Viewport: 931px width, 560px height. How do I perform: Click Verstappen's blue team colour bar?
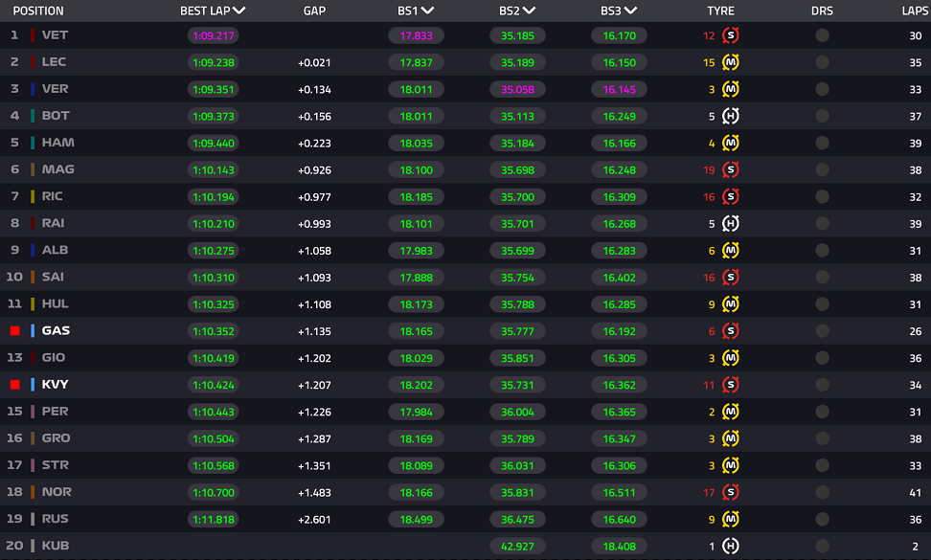coord(33,89)
